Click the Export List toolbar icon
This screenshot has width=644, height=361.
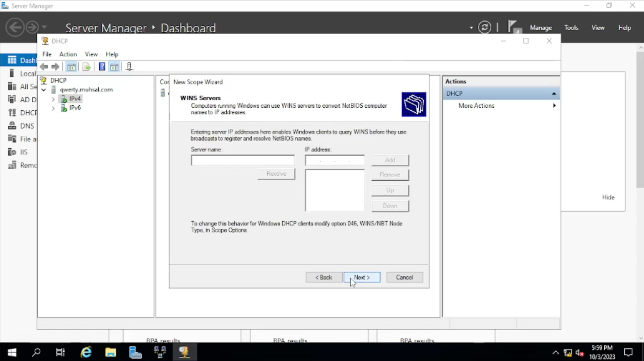86,67
